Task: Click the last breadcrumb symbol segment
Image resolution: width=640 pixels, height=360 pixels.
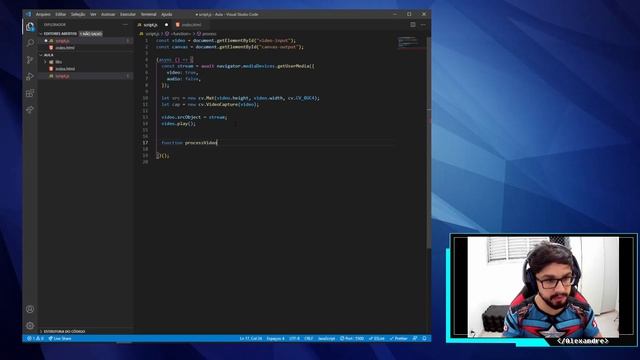Action: pyautogui.click(x=209, y=34)
